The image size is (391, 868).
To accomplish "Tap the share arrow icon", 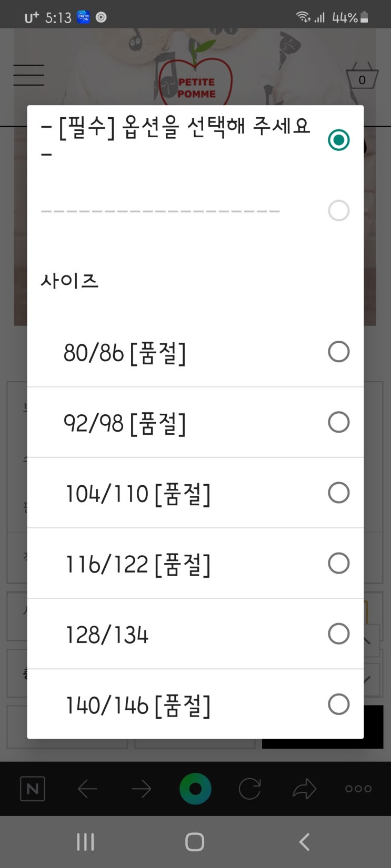I will coord(304,789).
